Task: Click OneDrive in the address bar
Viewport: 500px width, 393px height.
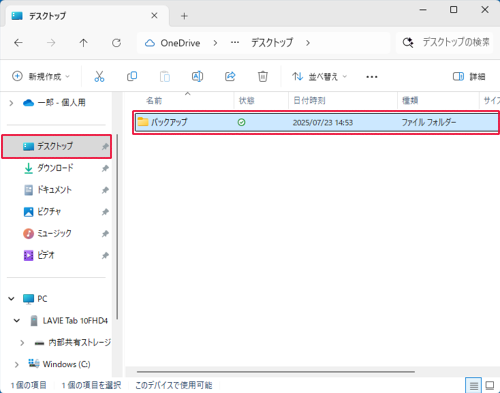Action: coord(180,43)
